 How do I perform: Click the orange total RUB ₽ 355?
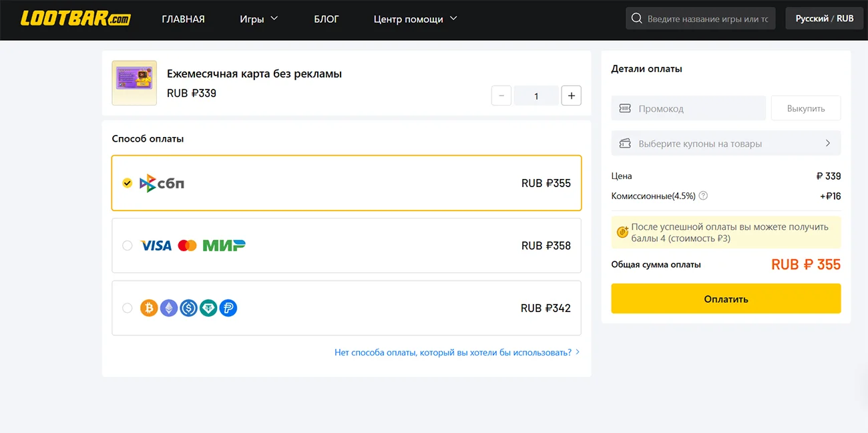pyautogui.click(x=806, y=265)
